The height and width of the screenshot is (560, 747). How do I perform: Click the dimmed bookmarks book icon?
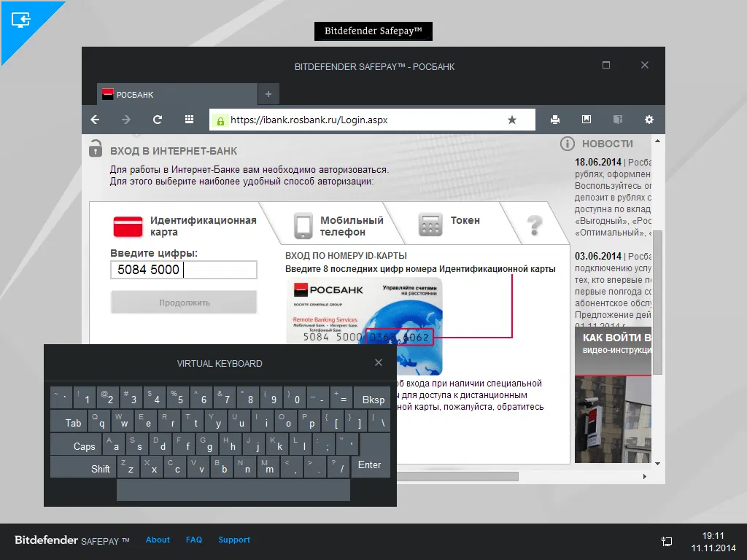[x=618, y=119]
